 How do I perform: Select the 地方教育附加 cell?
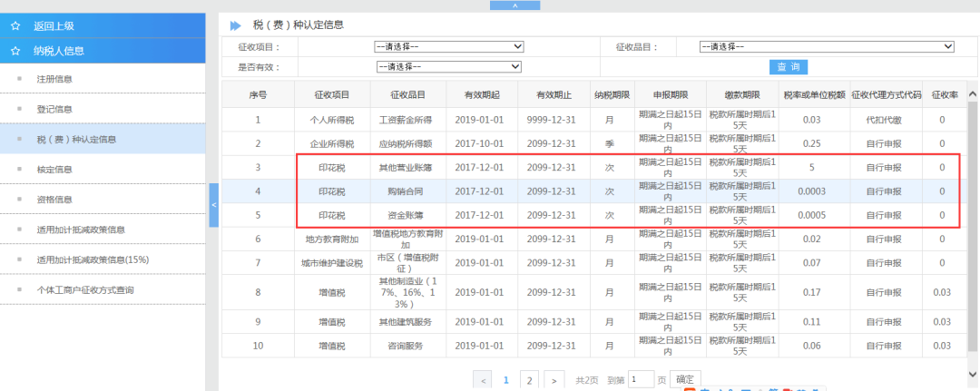332,239
